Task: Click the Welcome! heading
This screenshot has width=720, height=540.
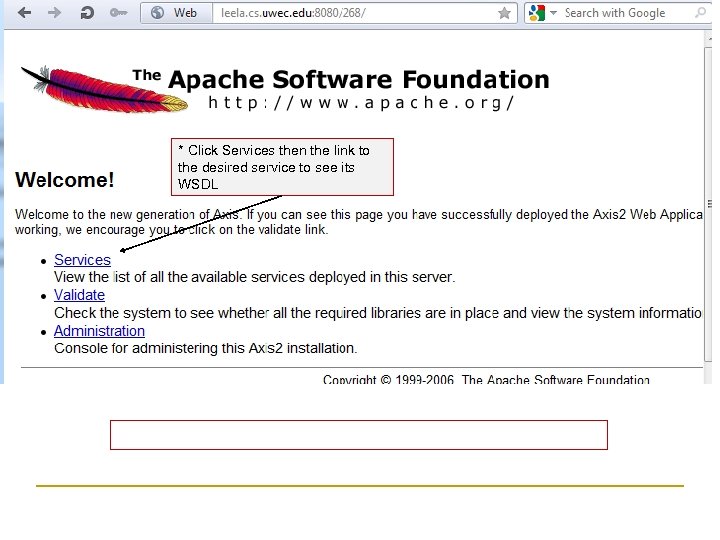Action: pyautogui.click(x=64, y=180)
